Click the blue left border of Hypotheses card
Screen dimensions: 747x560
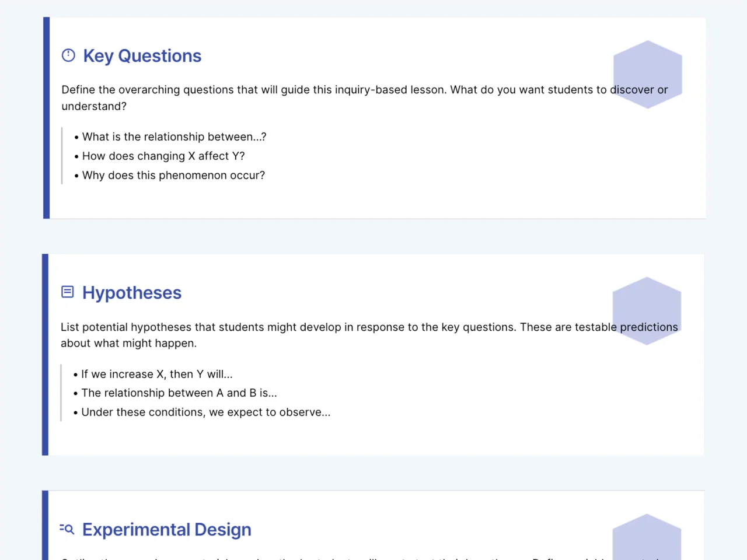46,355
